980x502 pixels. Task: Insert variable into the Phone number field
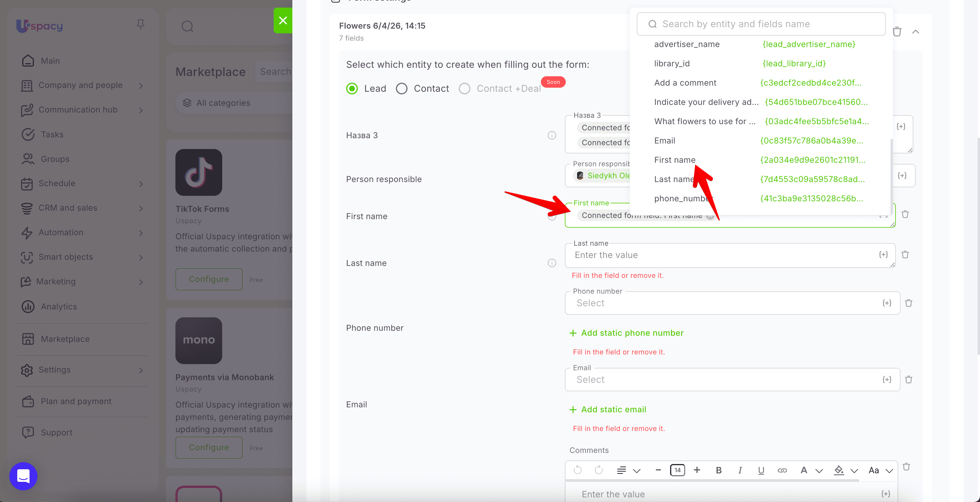click(887, 303)
